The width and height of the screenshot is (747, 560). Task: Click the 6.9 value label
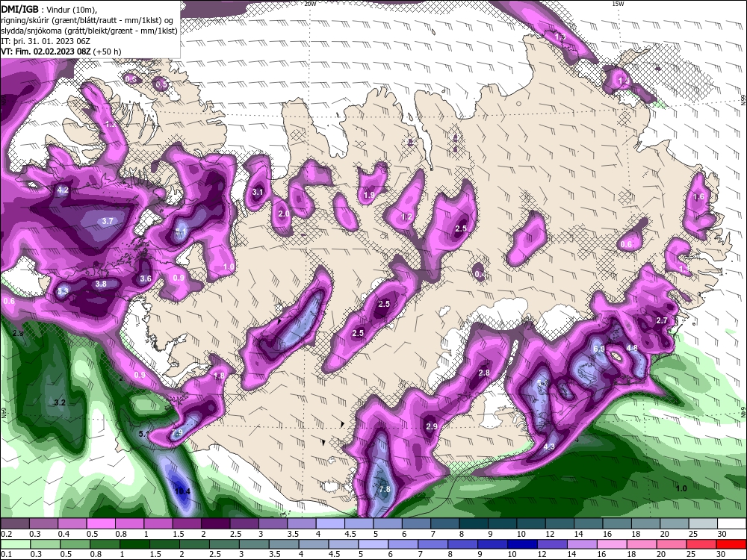click(x=599, y=349)
